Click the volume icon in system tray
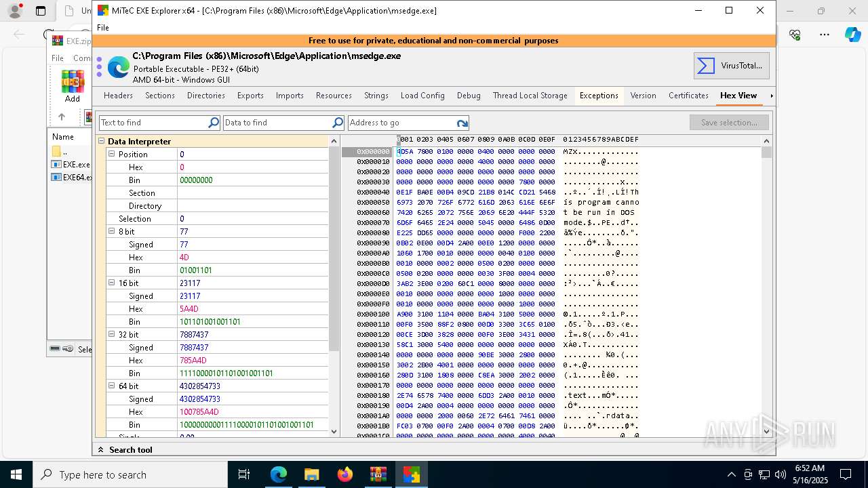The image size is (868, 488). tap(781, 474)
